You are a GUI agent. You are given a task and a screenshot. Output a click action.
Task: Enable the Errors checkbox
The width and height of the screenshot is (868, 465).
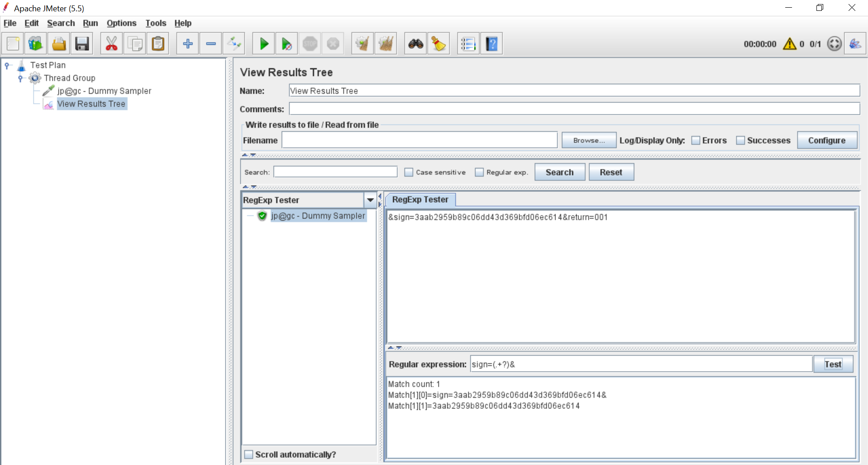(x=696, y=141)
